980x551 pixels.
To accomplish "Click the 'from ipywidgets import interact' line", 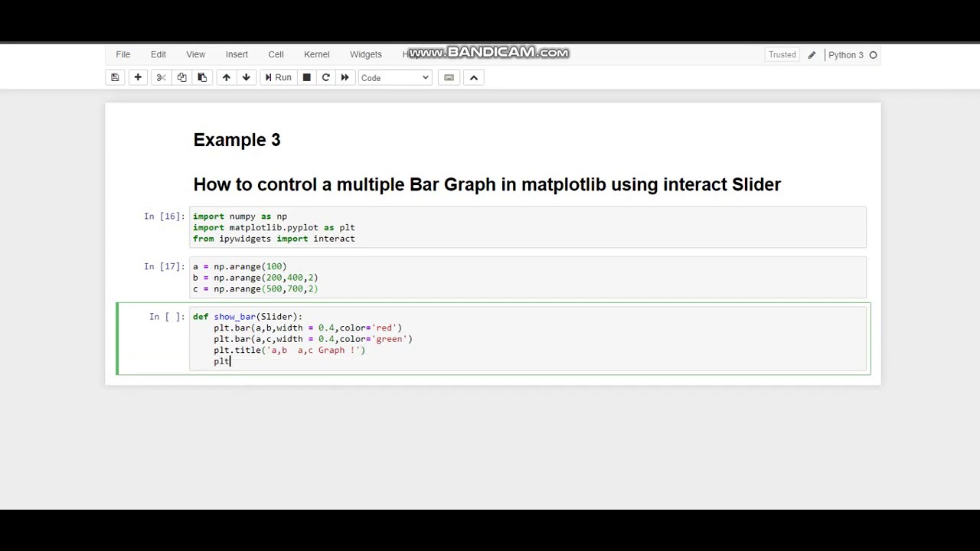I will click(273, 239).
